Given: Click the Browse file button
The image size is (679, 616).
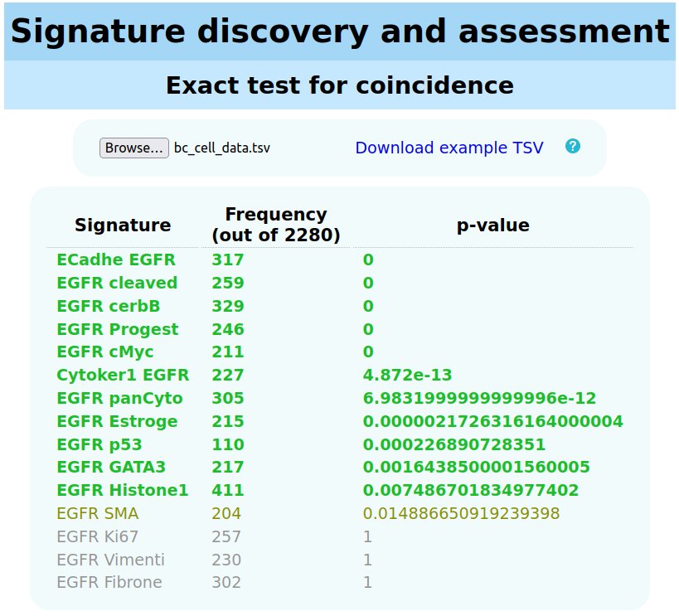Looking at the screenshot, I should point(134,148).
